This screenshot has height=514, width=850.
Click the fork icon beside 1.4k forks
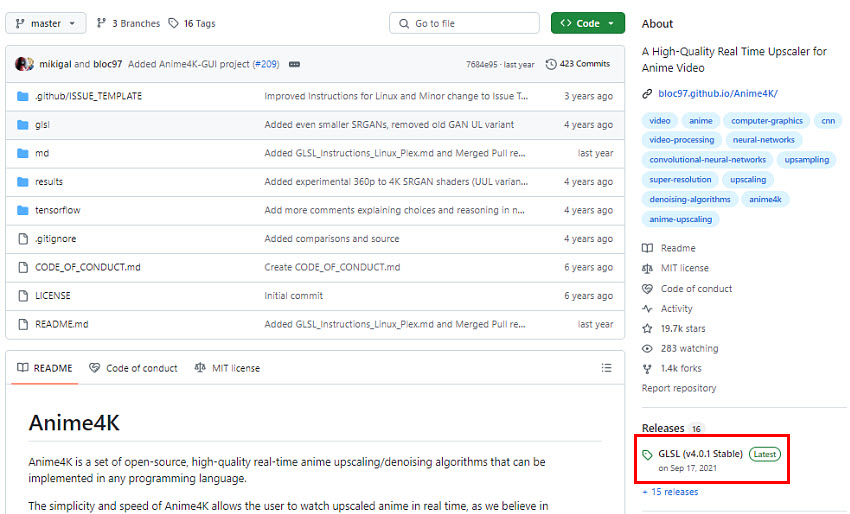click(x=647, y=369)
